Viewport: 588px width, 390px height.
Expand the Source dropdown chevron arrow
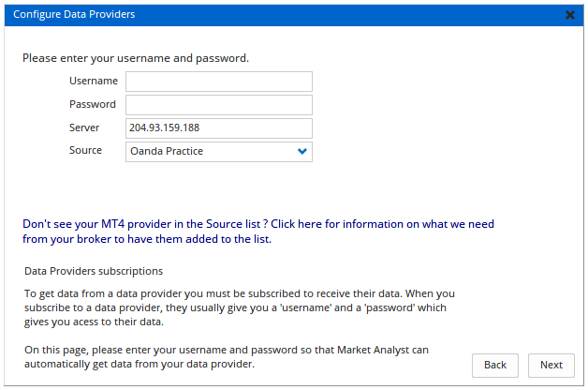click(x=301, y=151)
